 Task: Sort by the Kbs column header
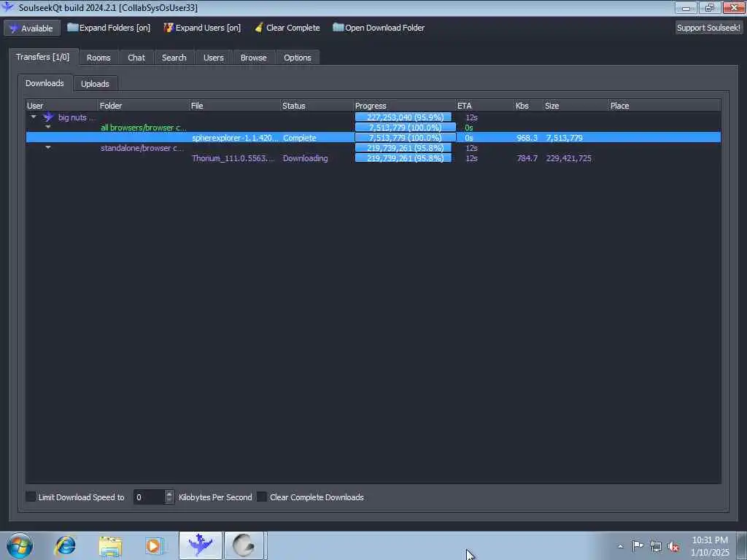[x=528, y=106]
